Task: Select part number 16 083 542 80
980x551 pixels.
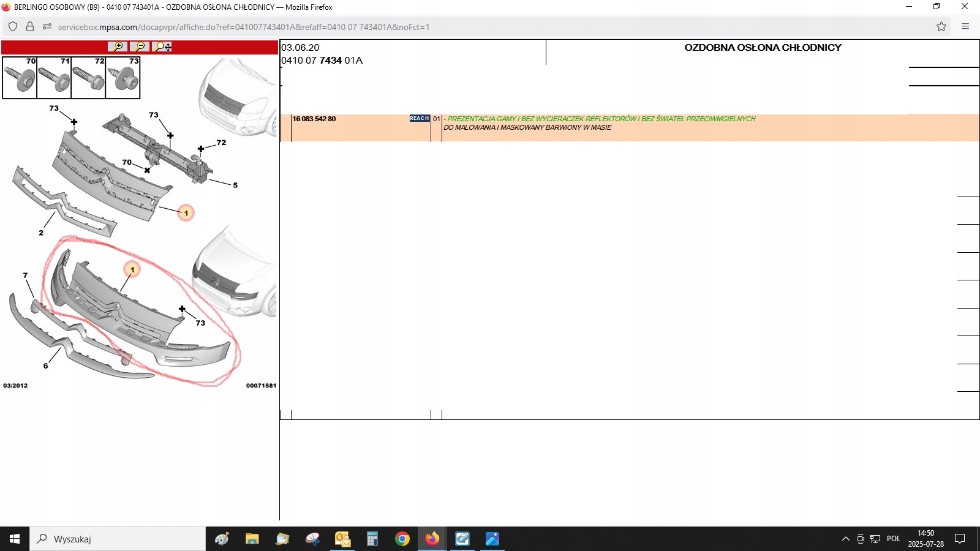Action: click(x=314, y=119)
